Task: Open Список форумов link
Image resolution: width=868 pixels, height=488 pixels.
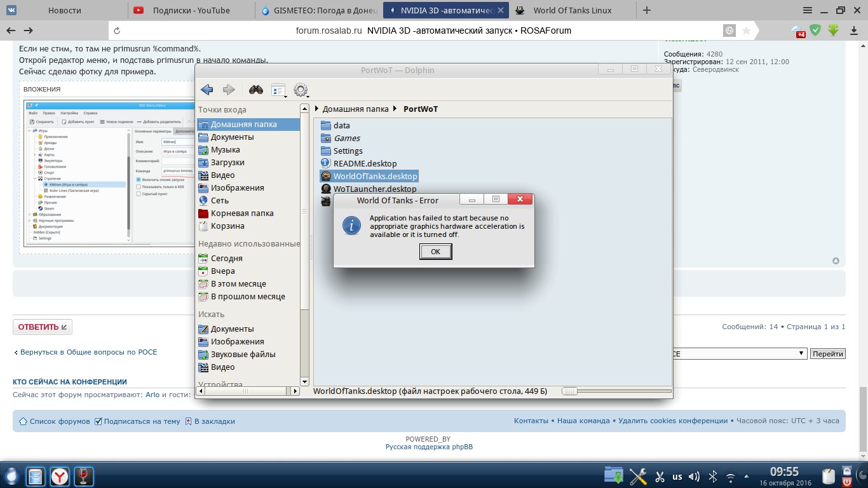Action: (60, 421)
